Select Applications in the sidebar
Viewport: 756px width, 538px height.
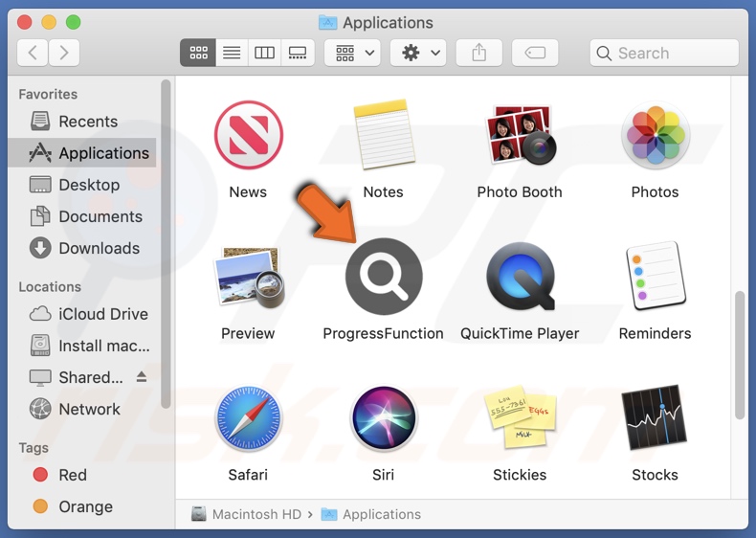pyautogui.click(x=82, y=153)
